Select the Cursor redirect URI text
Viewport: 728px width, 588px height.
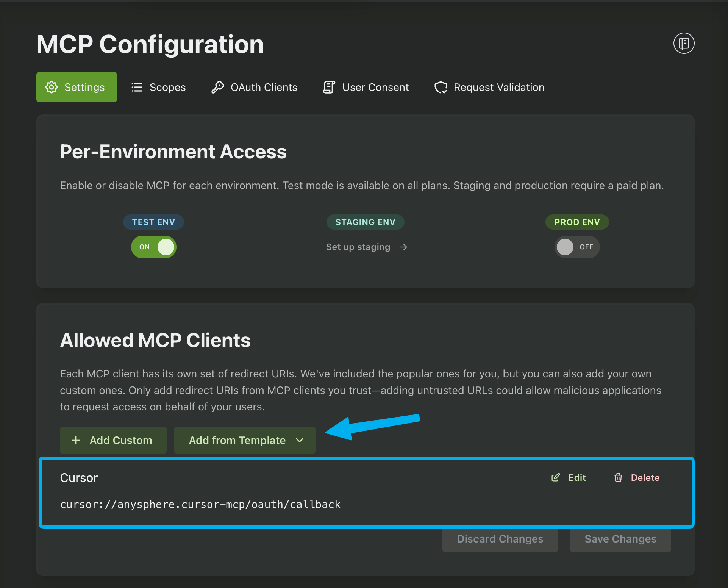pos(200,504)
